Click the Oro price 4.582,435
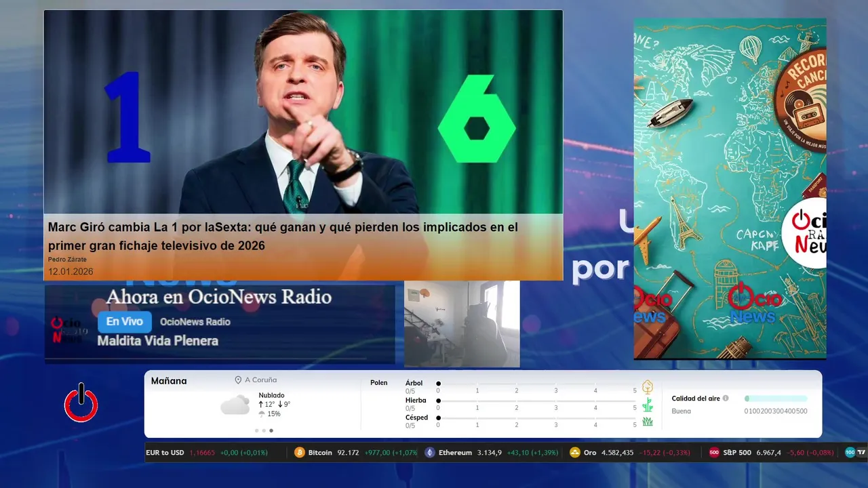This screenshot has height=488, width=868. 617,453
